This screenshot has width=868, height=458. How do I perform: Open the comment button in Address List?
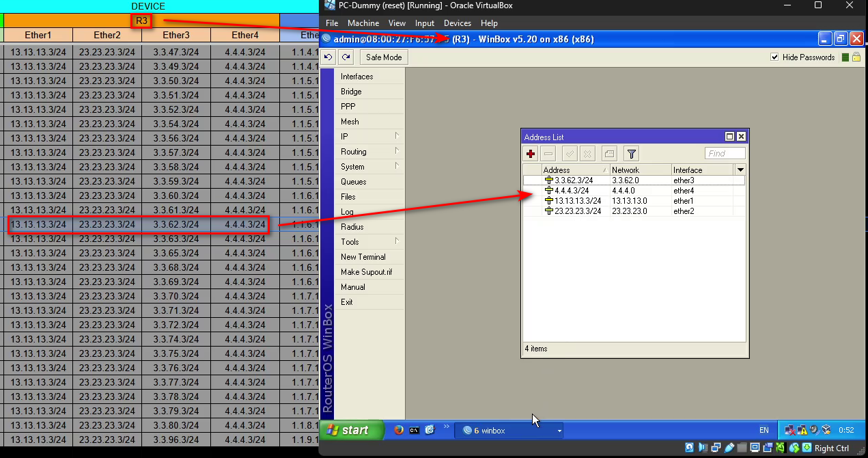coord(610,154)
